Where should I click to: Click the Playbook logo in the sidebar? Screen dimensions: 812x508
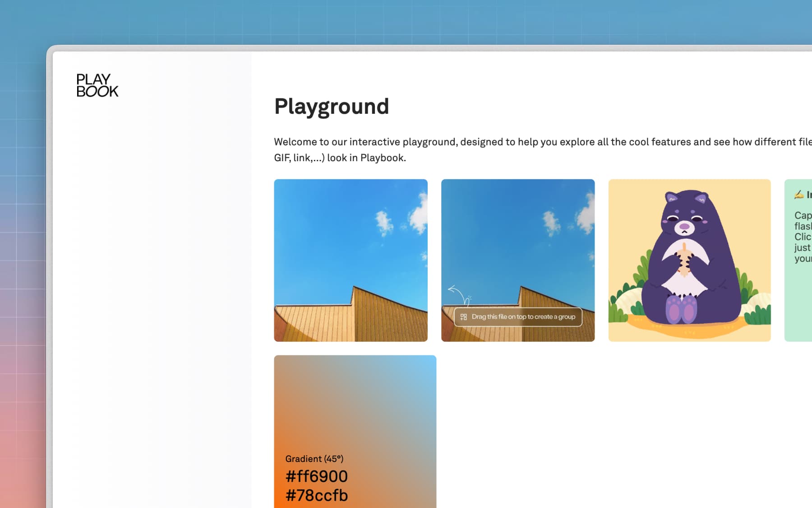[x=97, y=86]
